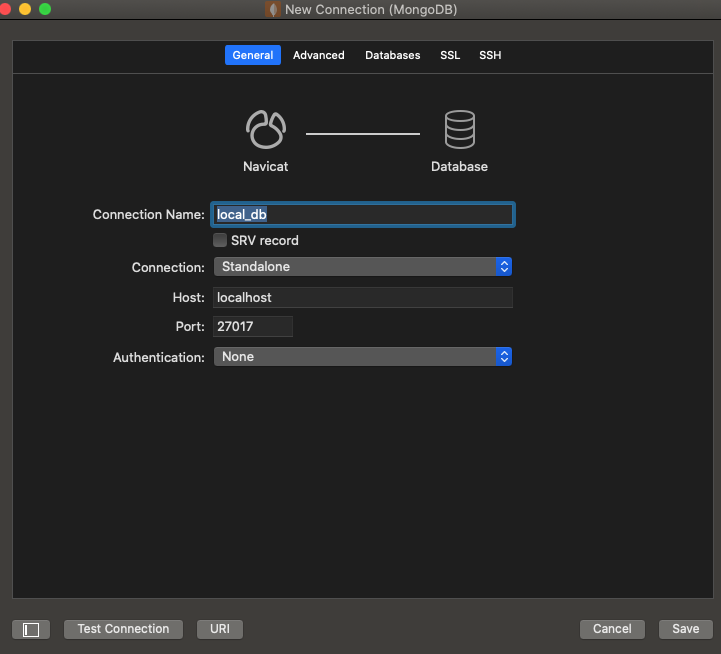Go to the Databases tab
The image size is (721, 654).
[392, 55]
